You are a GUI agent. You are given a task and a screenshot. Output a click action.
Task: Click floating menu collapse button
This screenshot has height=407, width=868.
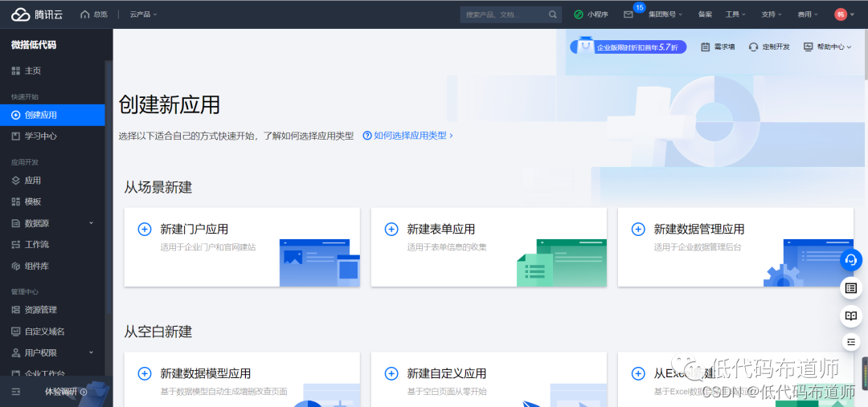click(851, 342)
